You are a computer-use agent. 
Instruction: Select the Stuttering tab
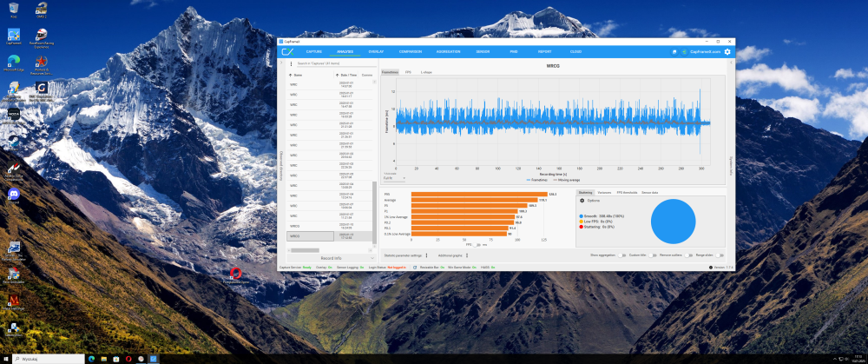point(585,192)
